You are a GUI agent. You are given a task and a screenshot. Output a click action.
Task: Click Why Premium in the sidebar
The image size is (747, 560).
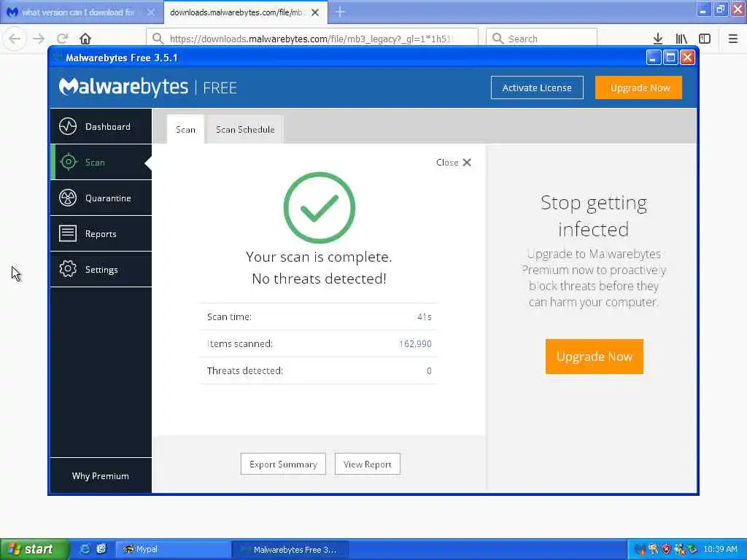101,475
